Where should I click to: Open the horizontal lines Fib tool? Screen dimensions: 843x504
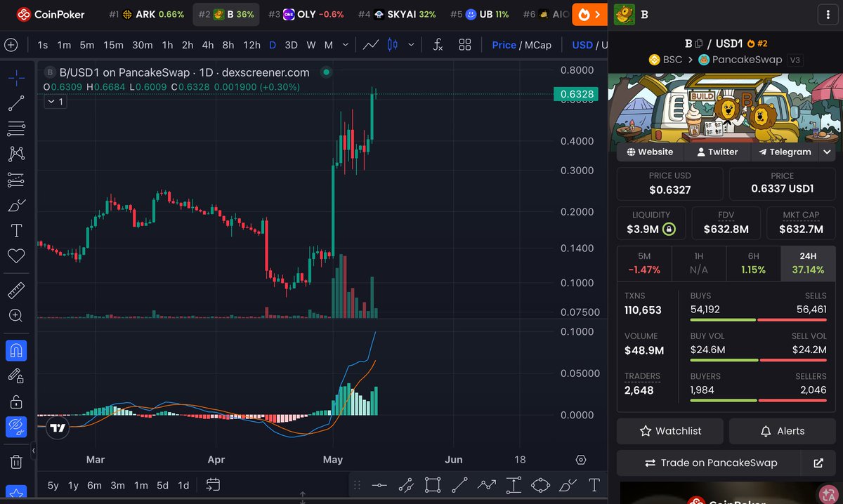[16, 128]
